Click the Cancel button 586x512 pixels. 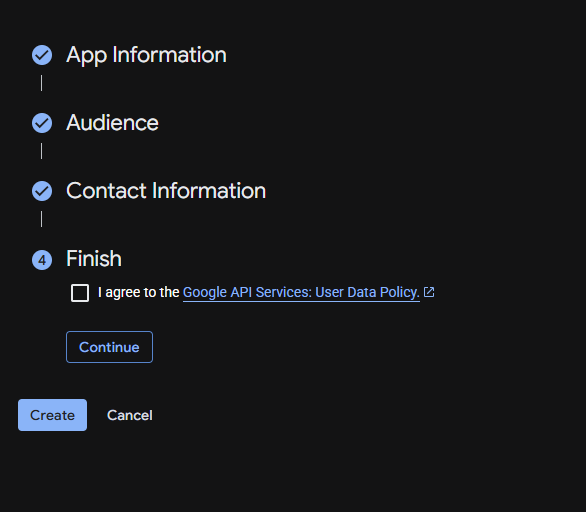pyautogui.click(x=130, y=415)
